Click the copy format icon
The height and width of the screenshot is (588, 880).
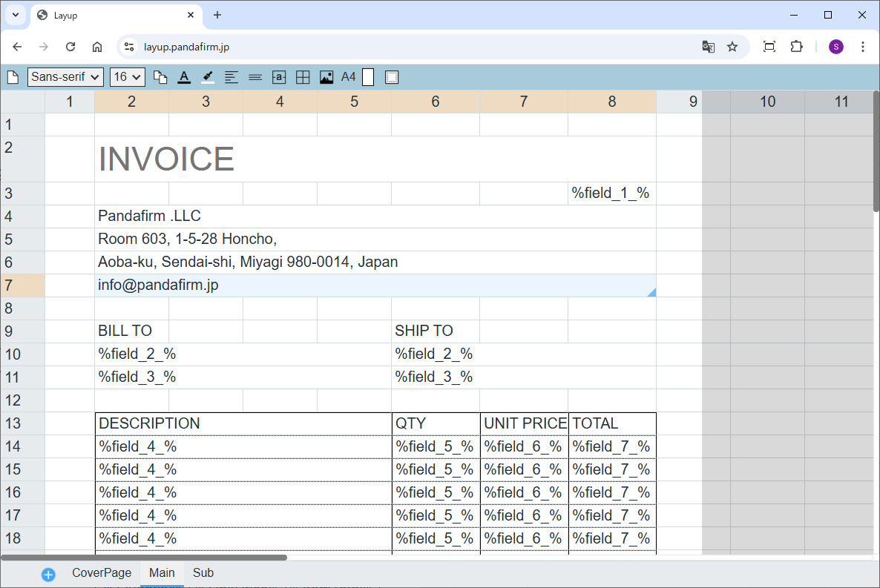(x=160, y=77)
